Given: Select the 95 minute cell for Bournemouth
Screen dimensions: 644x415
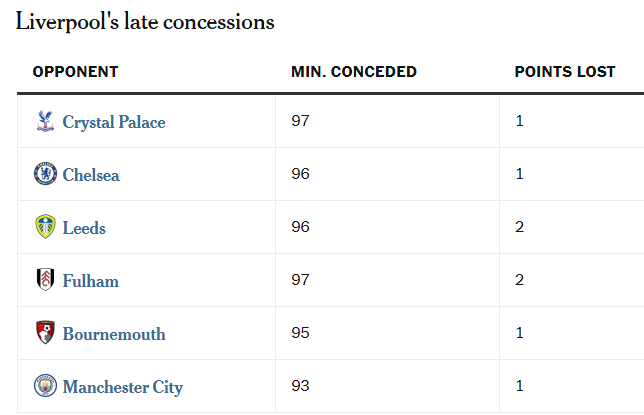Looking at the screenshot, I should tap(301, 333).
